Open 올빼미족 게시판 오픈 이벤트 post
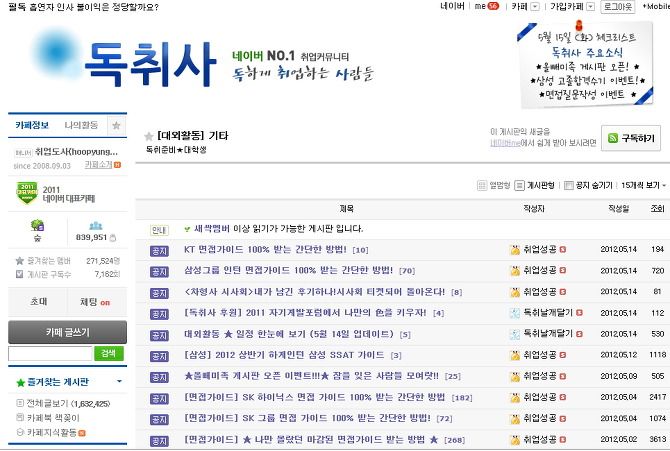Viewport: 670px width, 451px height. pos(311,376)
